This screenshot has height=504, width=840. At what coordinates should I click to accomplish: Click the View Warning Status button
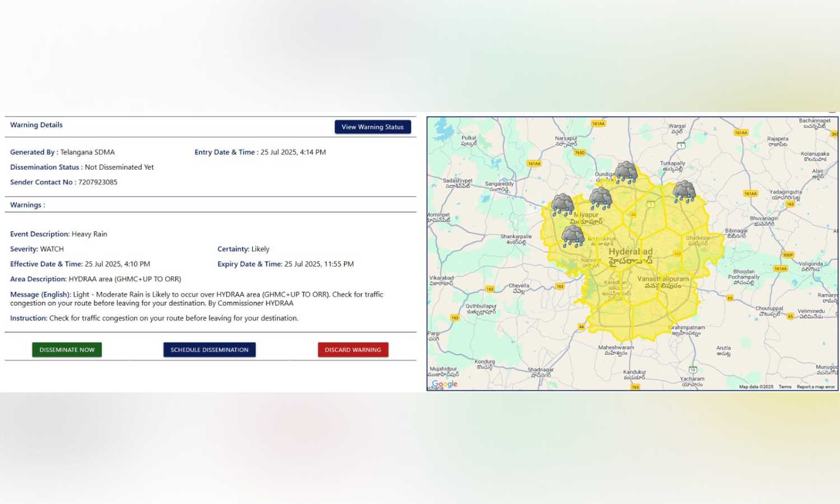pyautogui.click(x=372, y=127)
